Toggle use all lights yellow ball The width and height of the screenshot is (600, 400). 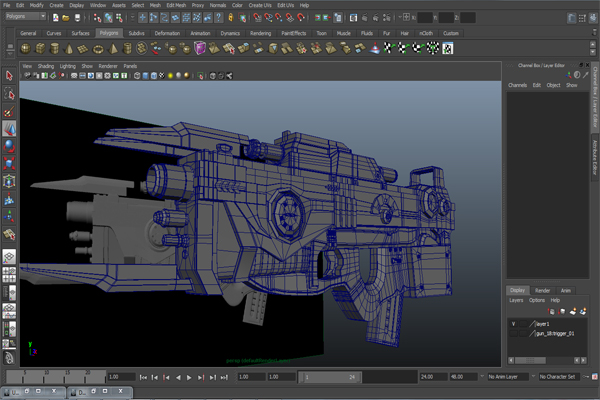coord(170,76)
